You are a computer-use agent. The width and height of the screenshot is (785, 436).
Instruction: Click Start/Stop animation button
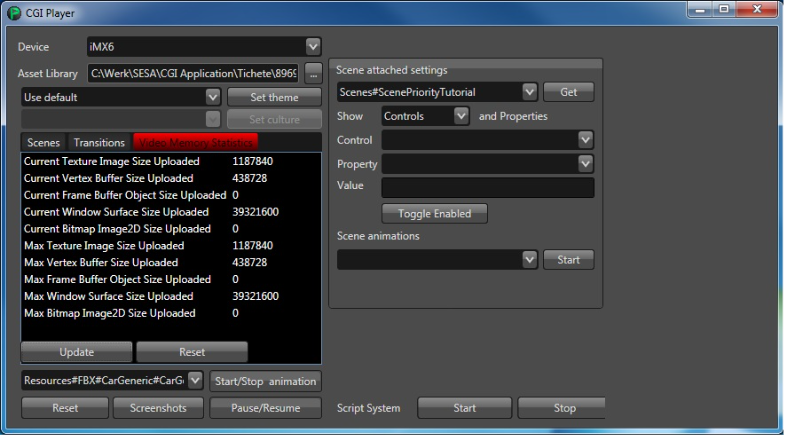[265, 381]
